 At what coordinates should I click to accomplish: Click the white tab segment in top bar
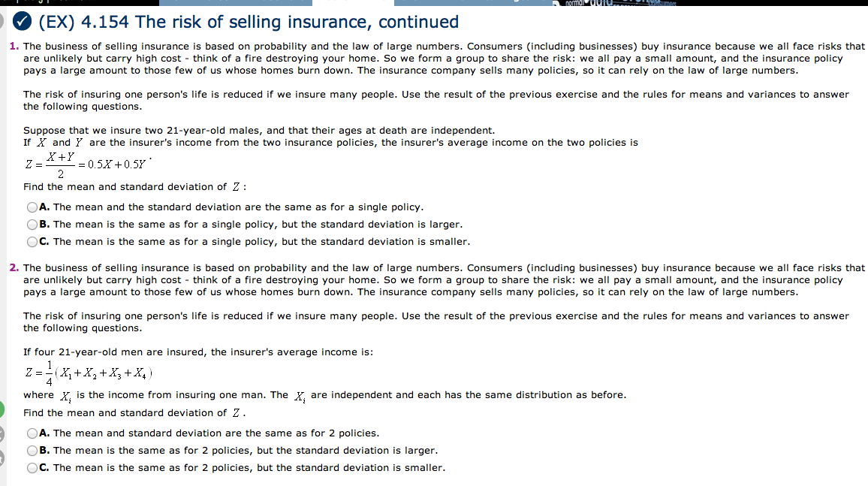pyautogui.click(x=353, y=2)
